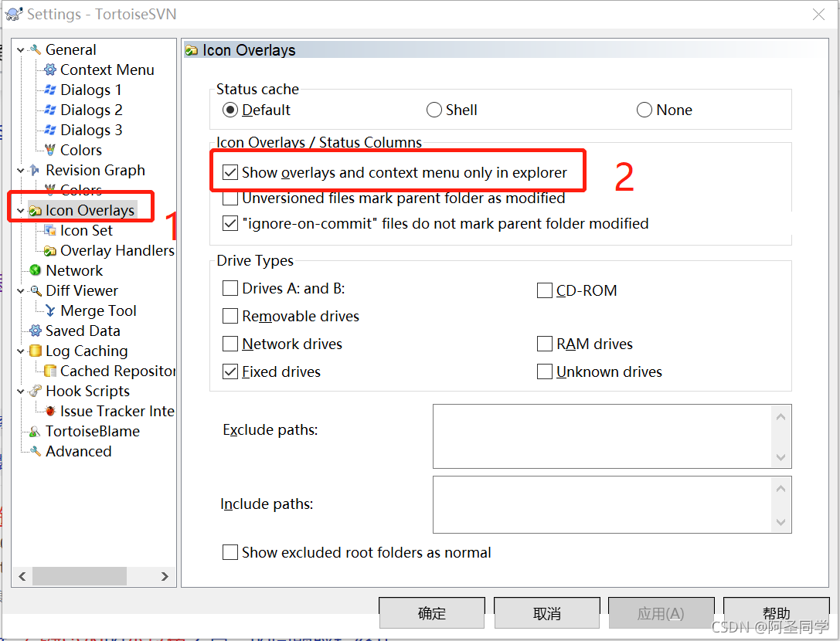This screenshot has width=840, height=641.
Task: Collapse the Hook Scripts tree node
Action: (21, 392)
